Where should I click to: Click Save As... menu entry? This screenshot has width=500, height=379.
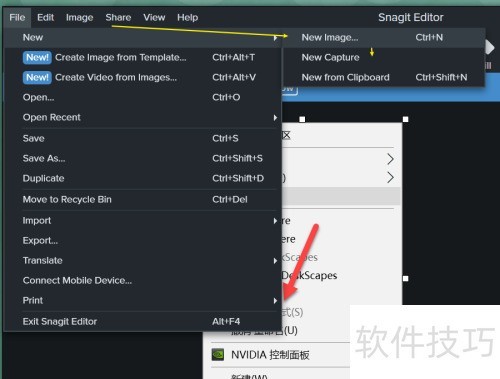pos(143,158)
